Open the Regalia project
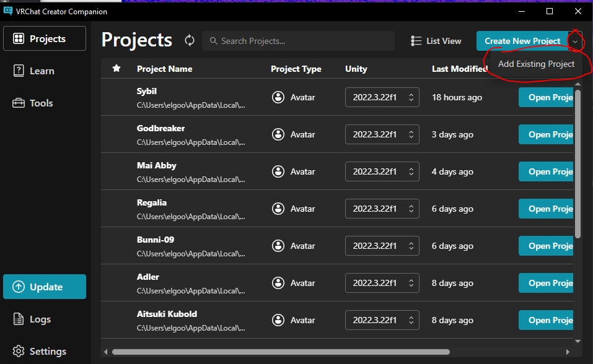This screenshot has height=364, width=593. coord(546,208)
